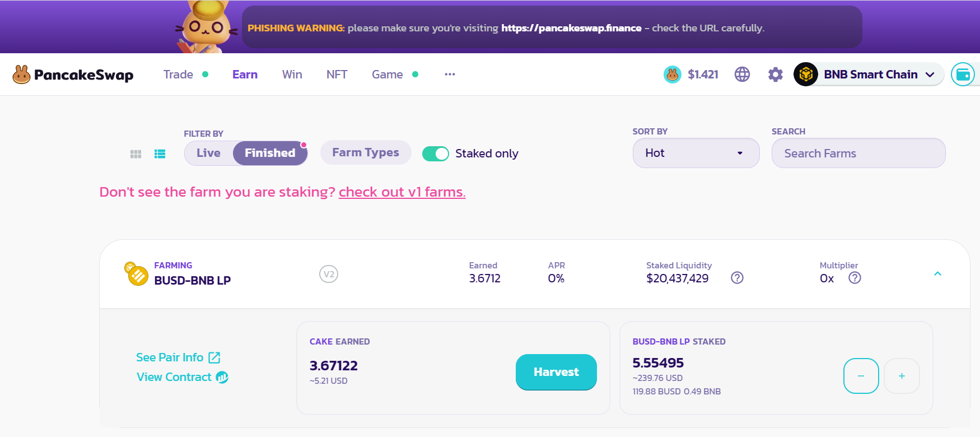
Task: Open the wallet icon
Action: click(x=963, y=75)
